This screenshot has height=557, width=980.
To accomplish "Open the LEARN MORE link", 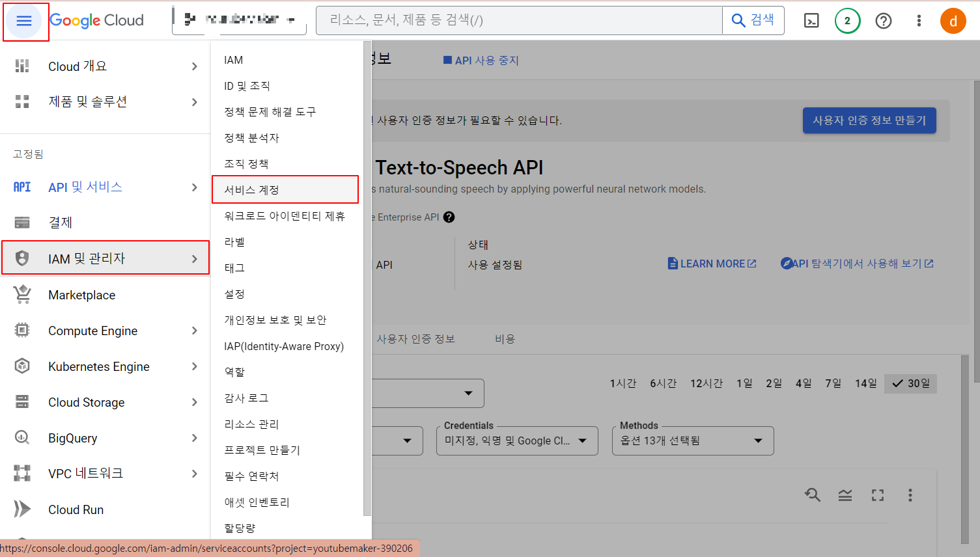I will click(x=712, y=264).
